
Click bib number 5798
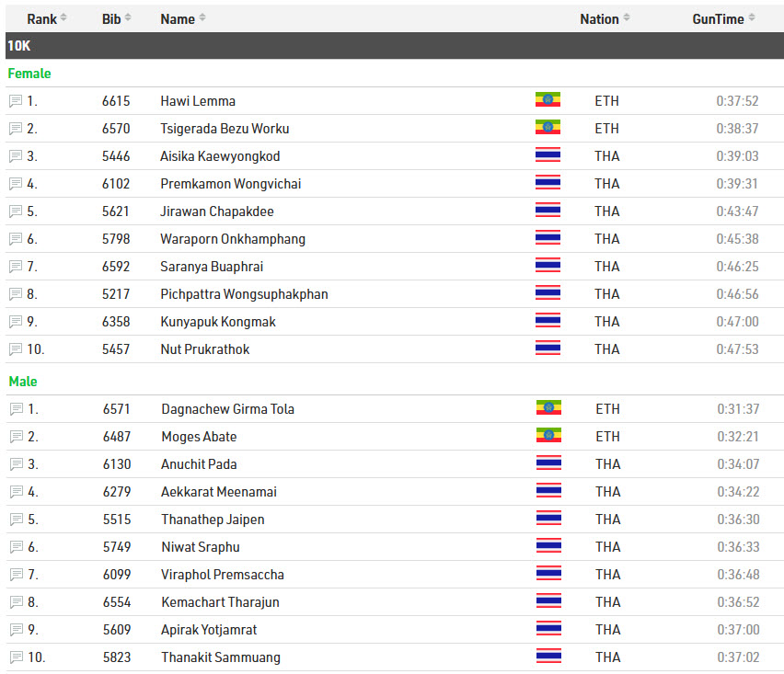(x=116, y=239)
